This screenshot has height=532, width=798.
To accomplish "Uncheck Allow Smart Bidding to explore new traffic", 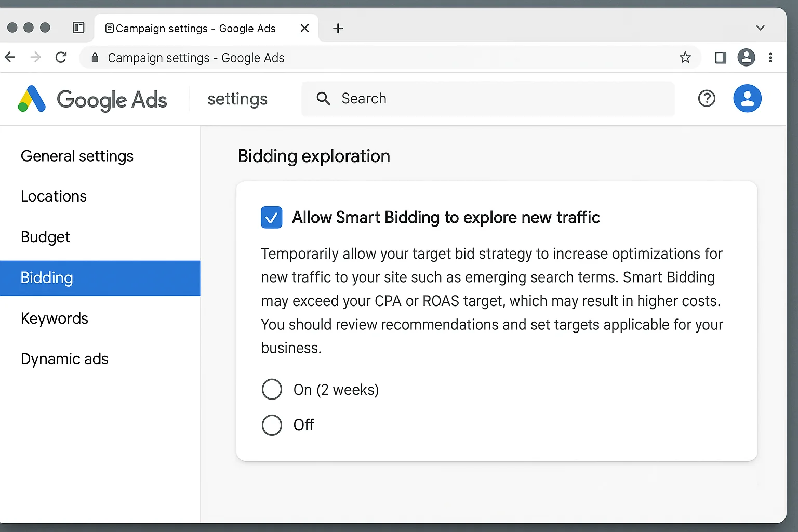I will pos(271,217).
